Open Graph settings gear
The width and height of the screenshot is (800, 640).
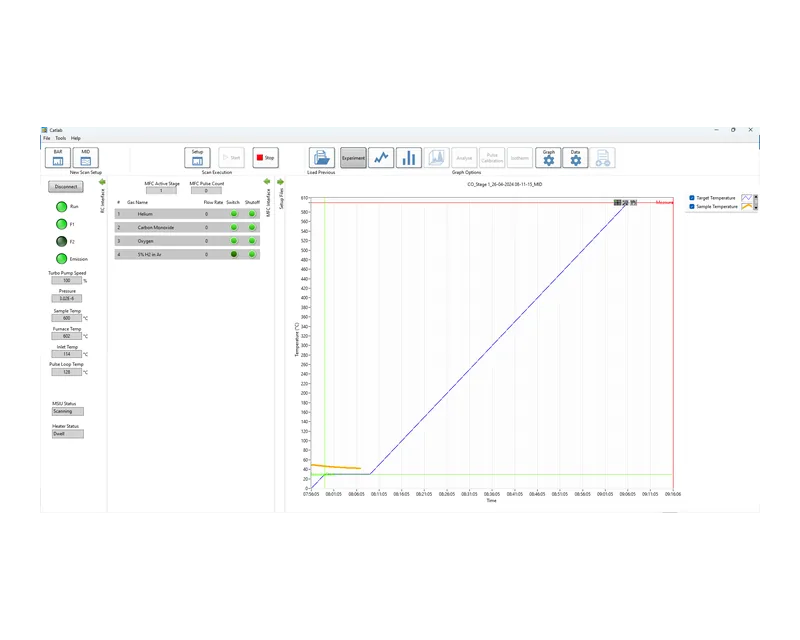548,158
